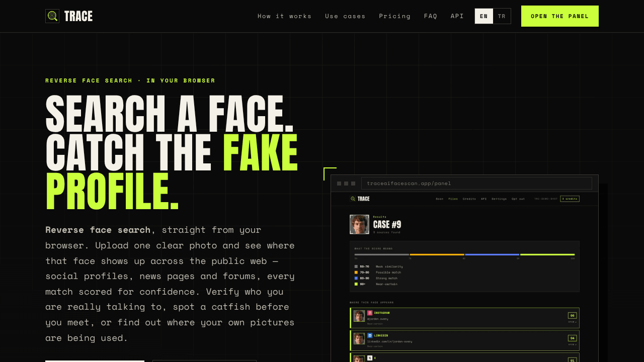This screenshot has height=362, width=644.
Task: Click the Instagram icon in results list
Action: tap(370, 313)
